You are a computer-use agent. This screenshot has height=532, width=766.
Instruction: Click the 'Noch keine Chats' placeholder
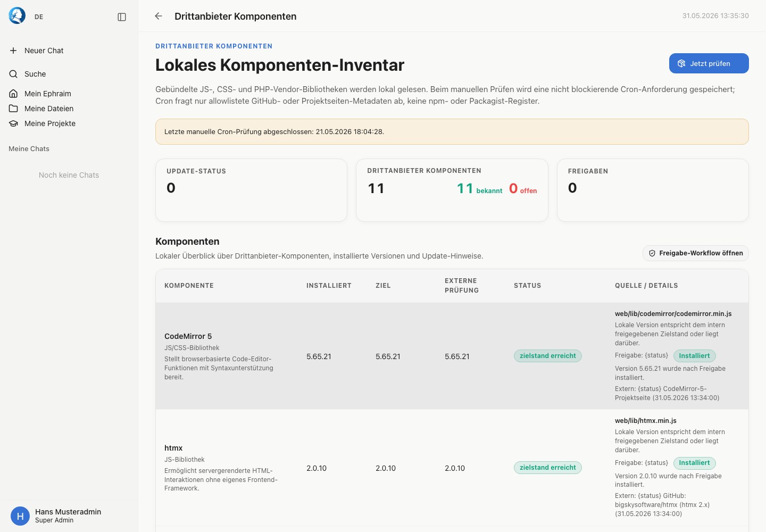coord(69,175)
